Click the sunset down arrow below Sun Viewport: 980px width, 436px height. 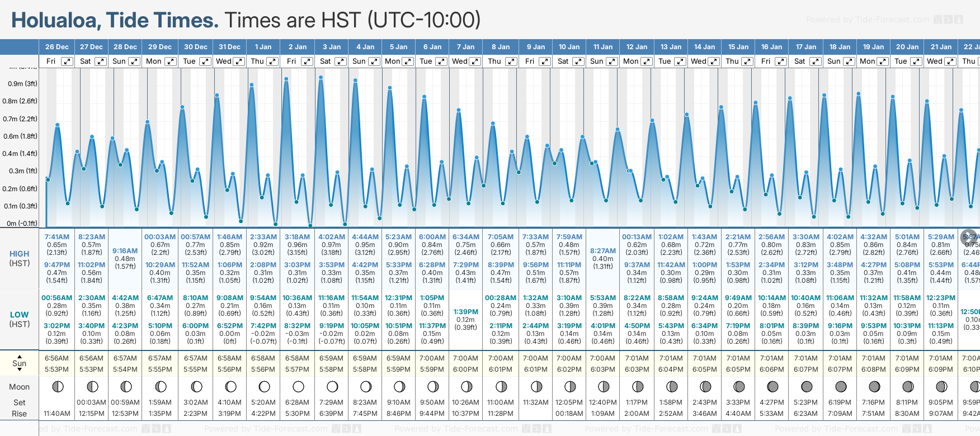tap(20, 371)
